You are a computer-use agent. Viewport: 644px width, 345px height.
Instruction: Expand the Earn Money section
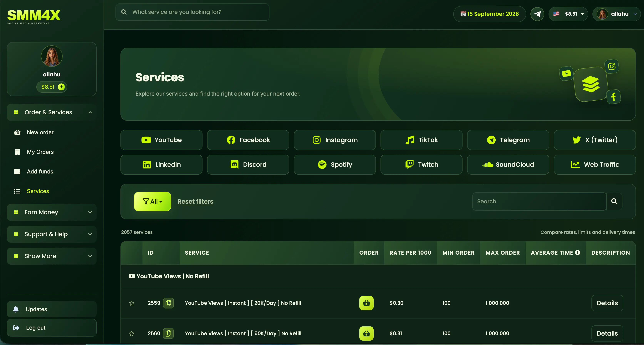52,212
